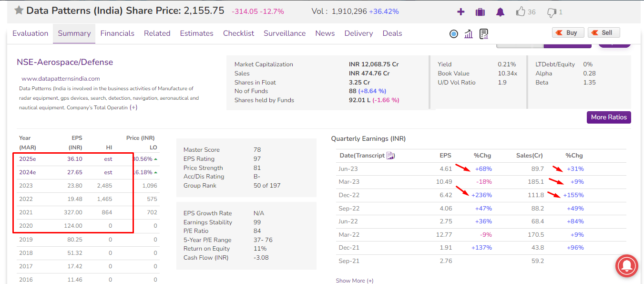The image size is (644, 284).
Task: Click the Quarterly Earnings (INR) heading
Action: [x=368, y=139]
